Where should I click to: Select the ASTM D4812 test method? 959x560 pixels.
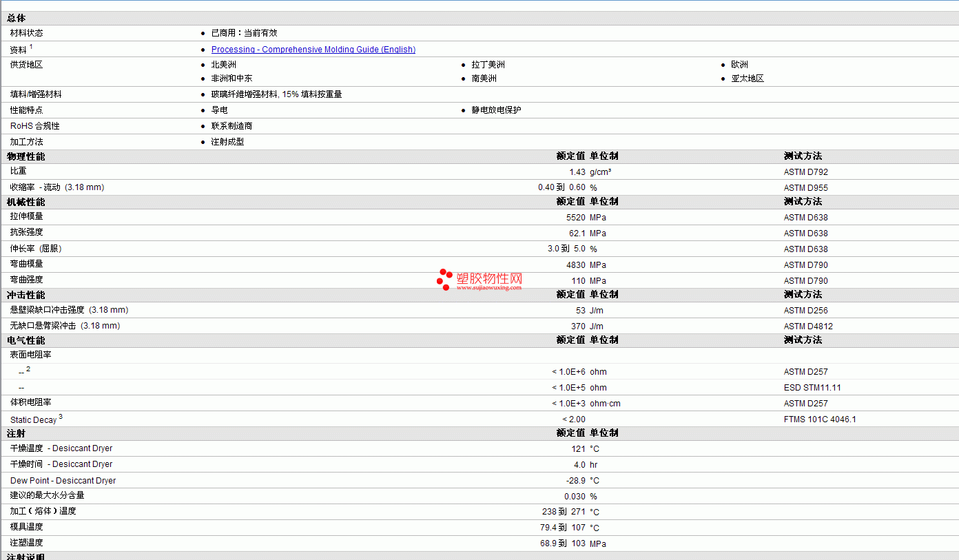809,326
